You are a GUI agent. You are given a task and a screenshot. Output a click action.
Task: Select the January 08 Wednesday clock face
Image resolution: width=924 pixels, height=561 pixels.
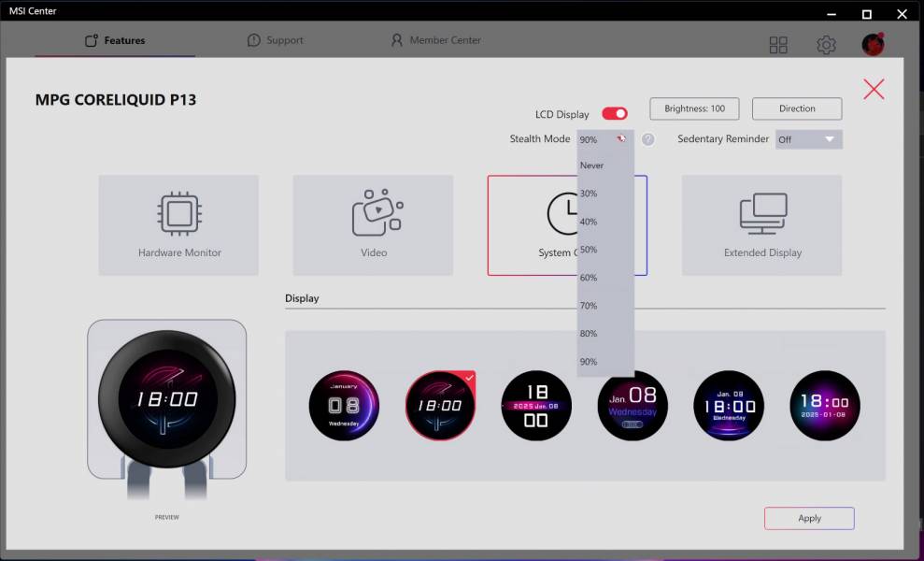(x=345, y=406)
